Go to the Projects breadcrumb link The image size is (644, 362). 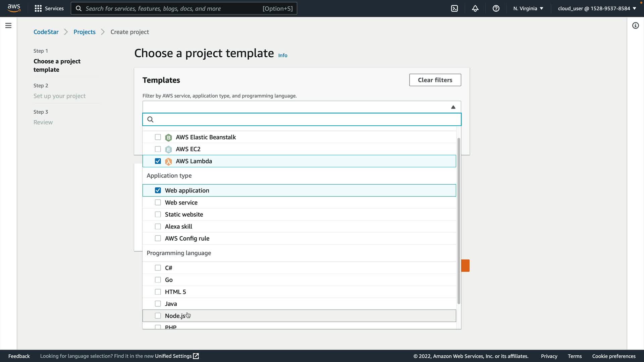85,32
